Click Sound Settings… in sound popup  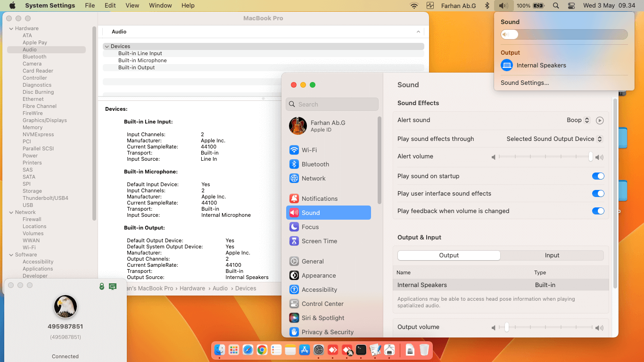tap(524, 82)
